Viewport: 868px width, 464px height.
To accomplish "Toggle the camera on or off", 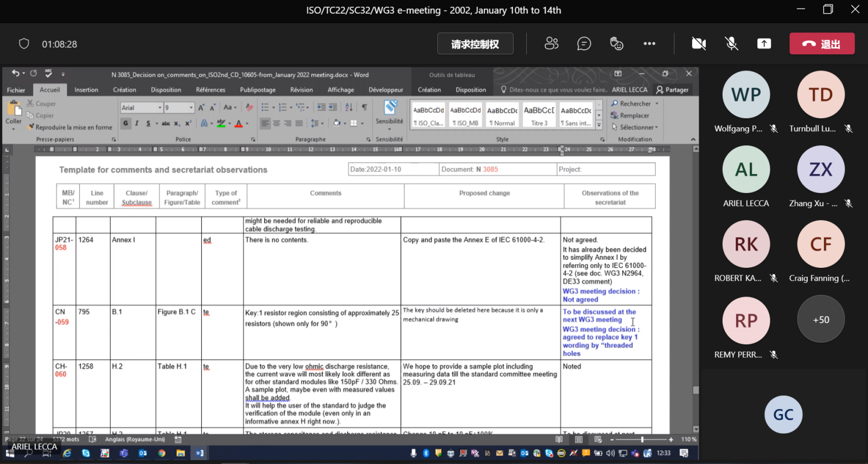I will tap(699, 44).
